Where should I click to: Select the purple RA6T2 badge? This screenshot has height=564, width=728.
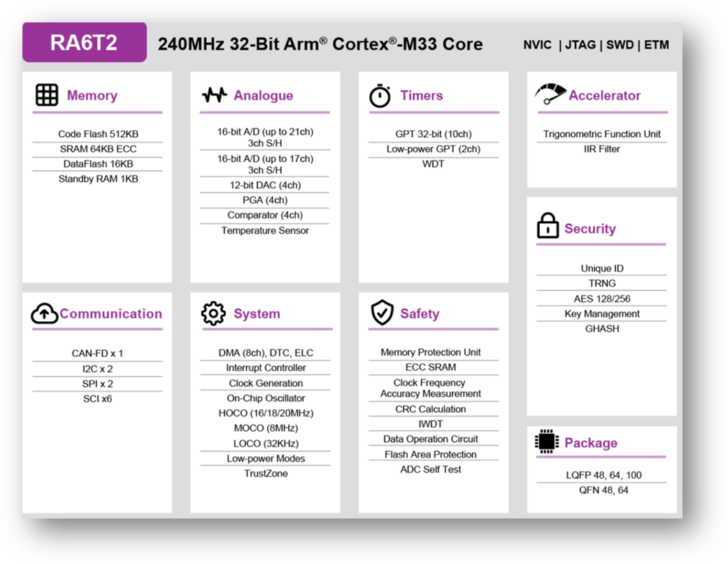85,42
